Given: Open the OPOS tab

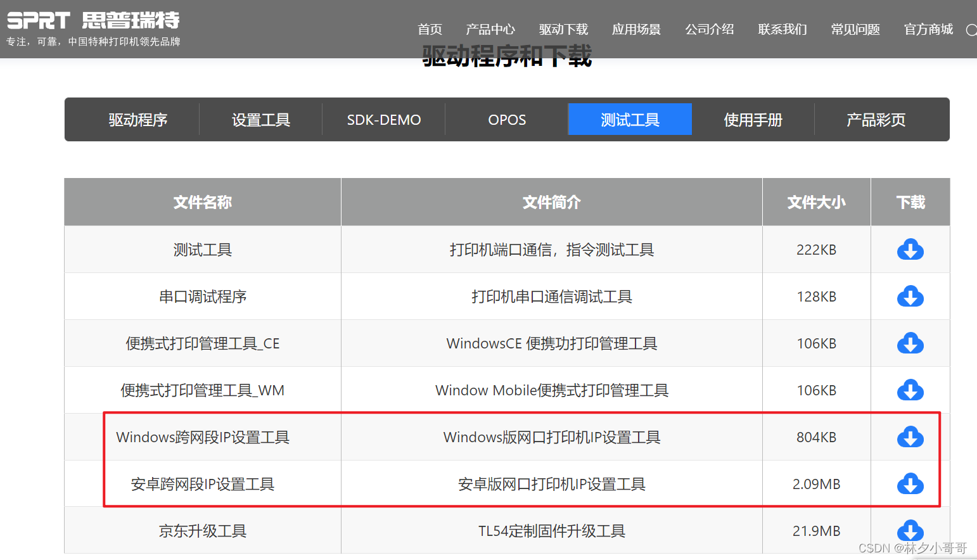Looking at the screenshot, I should [x=507, y=120].
